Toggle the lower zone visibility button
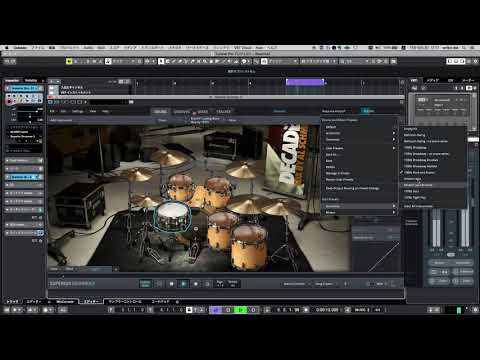The height and width of the screenshot is (360, 480). [x=456, y=61]
